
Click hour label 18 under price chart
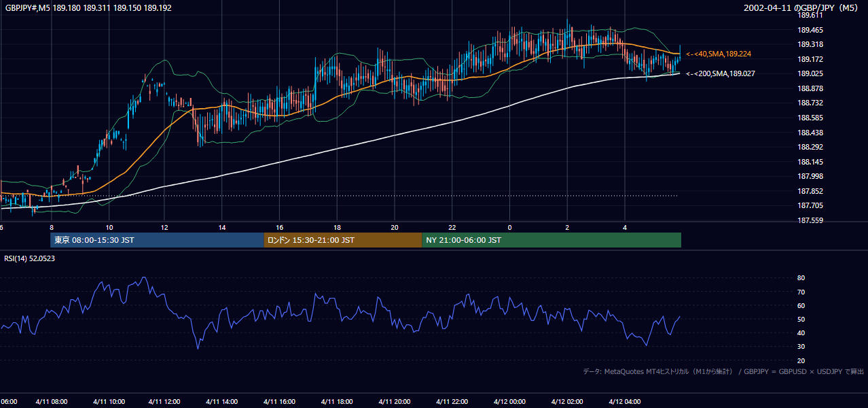(338, 227)
